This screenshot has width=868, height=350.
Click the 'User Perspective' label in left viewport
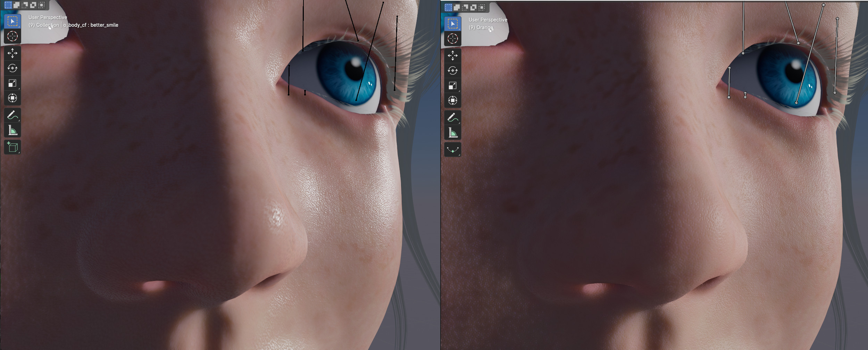pos(48,17)
